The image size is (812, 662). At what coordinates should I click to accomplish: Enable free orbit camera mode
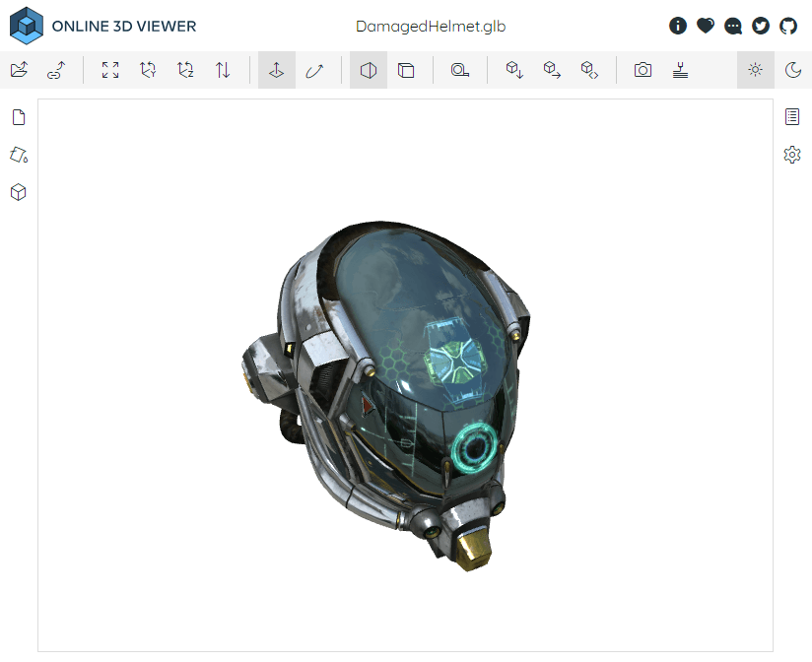click(x=315, y=70)
